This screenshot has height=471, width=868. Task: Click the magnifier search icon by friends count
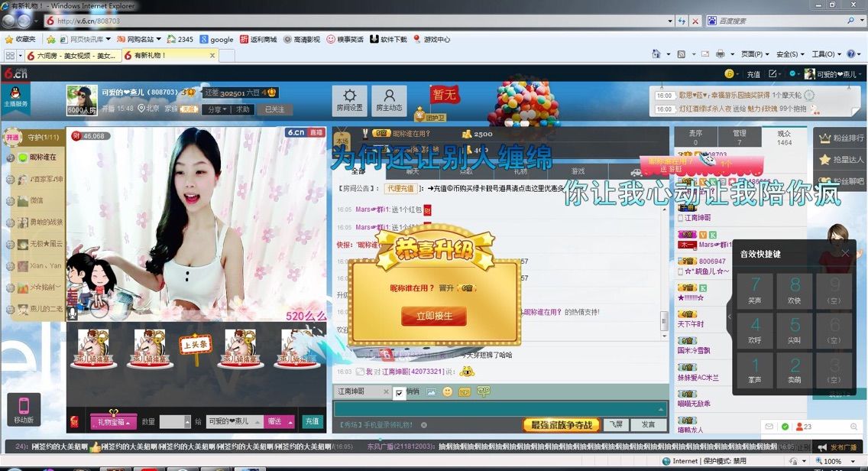coord(853,427)
